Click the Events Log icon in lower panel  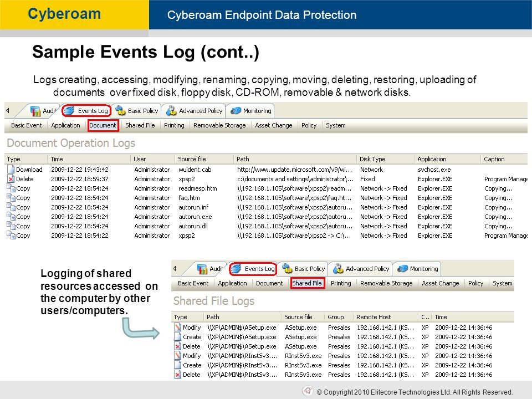[x=236, y=269]
